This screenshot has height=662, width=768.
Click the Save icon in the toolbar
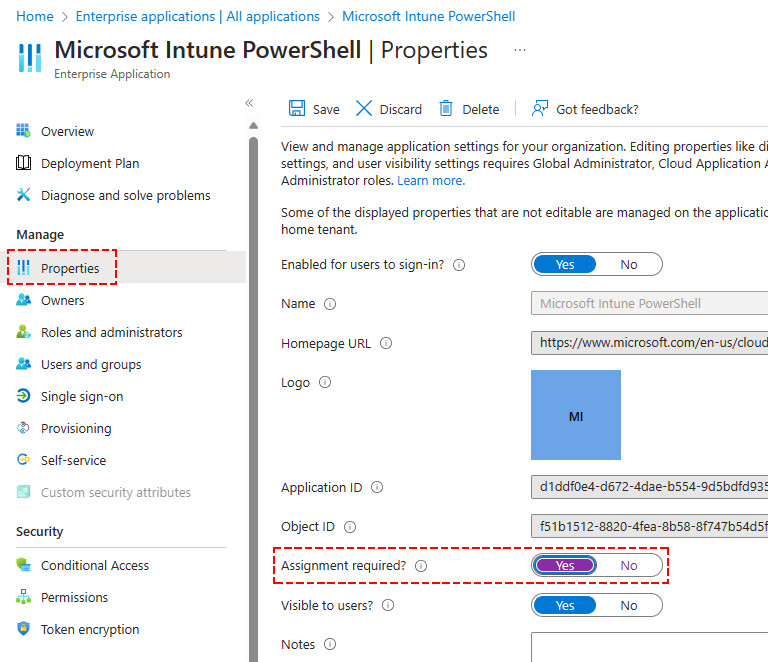297,108
